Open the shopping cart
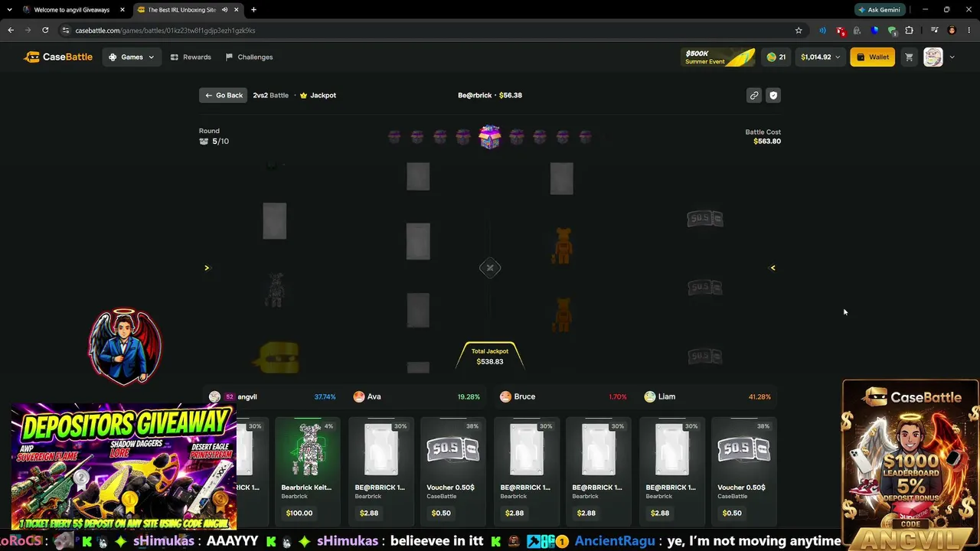The image size is (980, 551). click(909, 57)
